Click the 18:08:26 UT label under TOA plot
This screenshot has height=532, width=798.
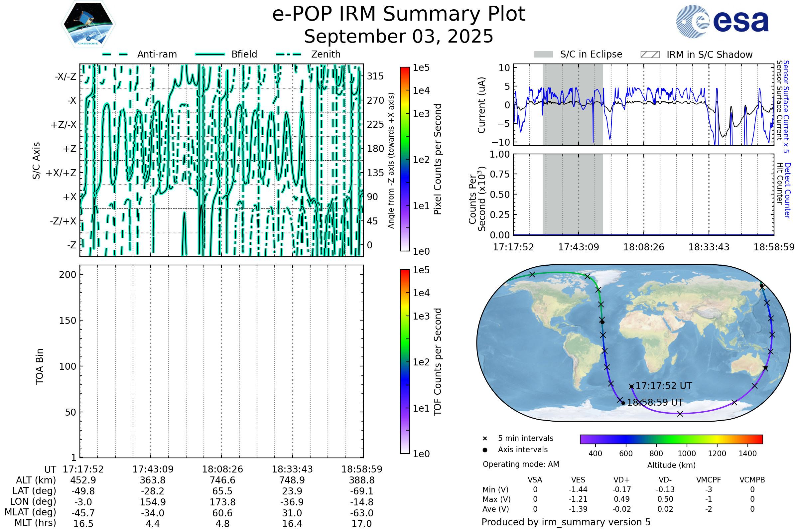coord(222,469)
